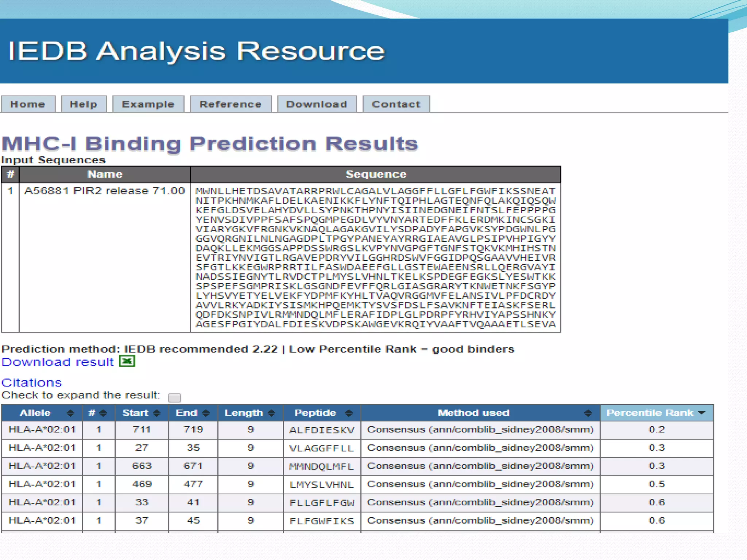Click the Excel download result icon

pyautogui.click(x=127, y=361)
